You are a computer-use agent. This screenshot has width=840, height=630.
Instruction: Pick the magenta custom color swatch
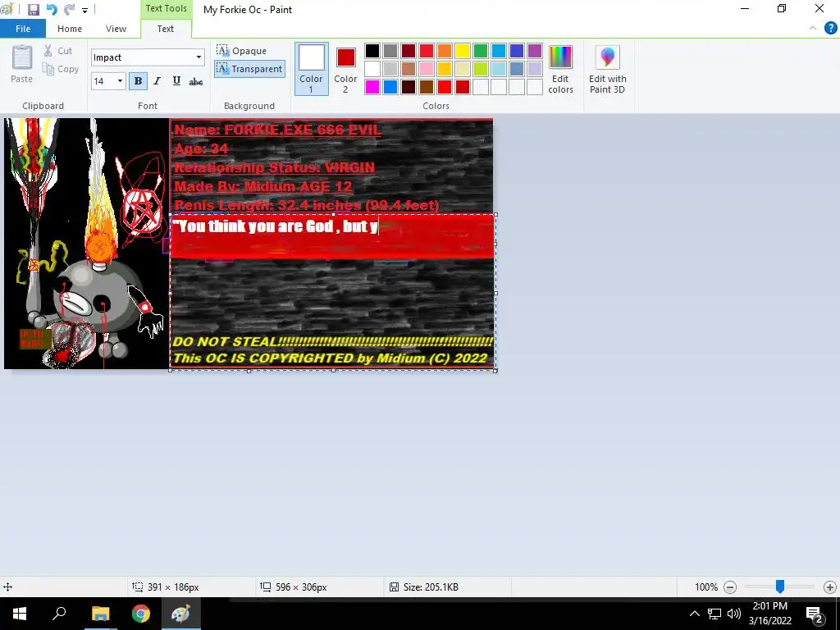pos(372,87)
